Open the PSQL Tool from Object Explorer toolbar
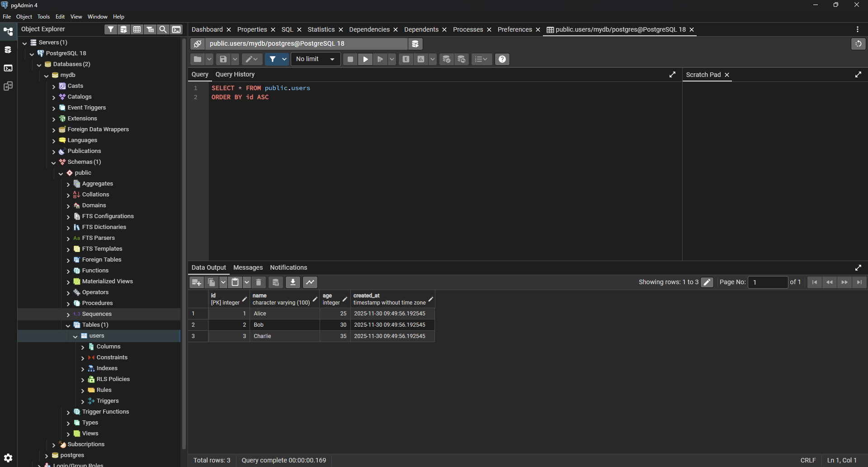The width and height of the screenshot is (868, 467). pyautogui.click(x=176, y=29)
